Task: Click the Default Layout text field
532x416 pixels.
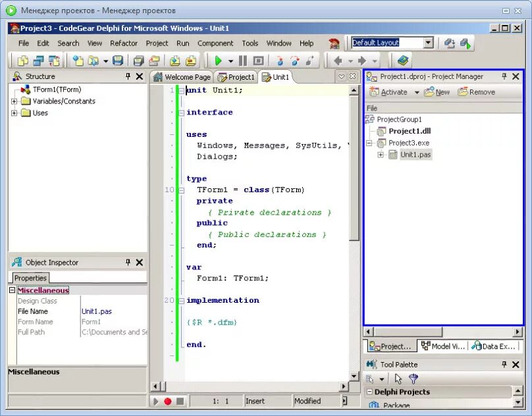Action: click(x=387, y=43)
